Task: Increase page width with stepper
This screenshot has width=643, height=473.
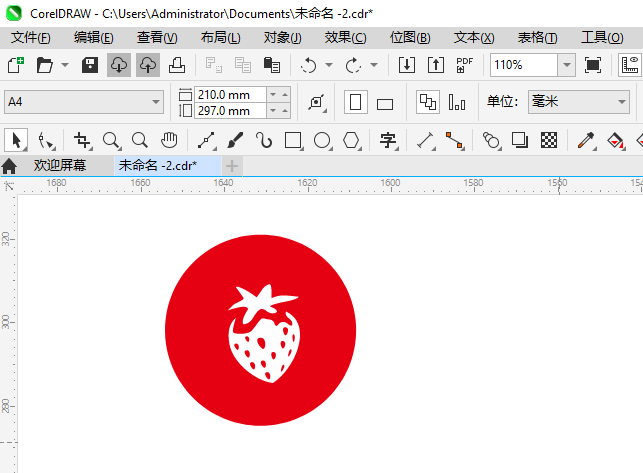Action: tap(285, 94)
